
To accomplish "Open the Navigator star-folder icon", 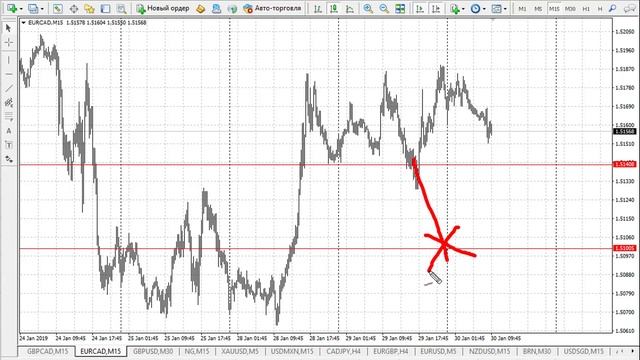I will pos(89,8).
